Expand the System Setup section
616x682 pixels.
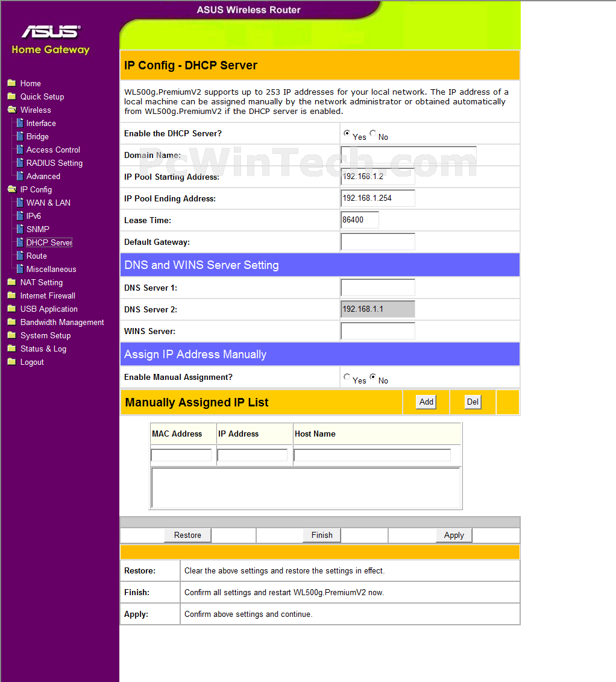pos(46,335)
